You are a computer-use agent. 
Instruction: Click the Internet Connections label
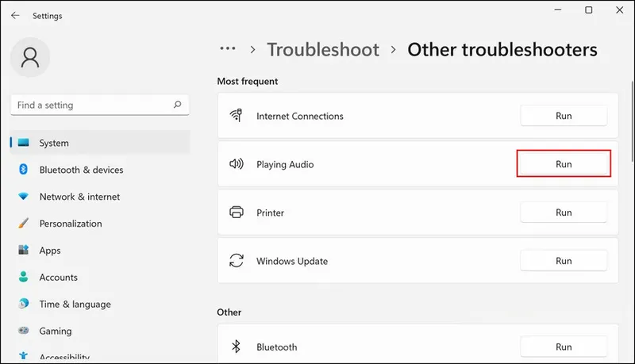[x=300, y=116]
